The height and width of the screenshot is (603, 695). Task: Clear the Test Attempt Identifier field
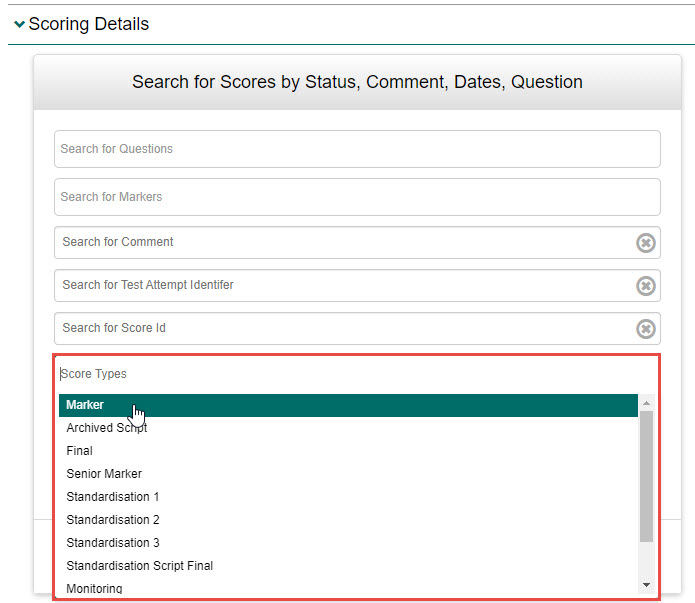(x=646, y=286)
